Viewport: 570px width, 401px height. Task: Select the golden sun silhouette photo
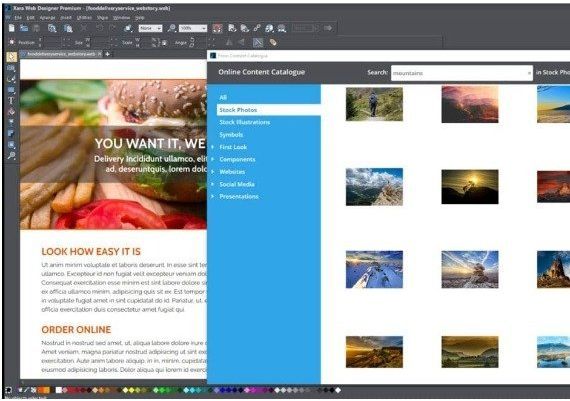[x=470, y=187]
